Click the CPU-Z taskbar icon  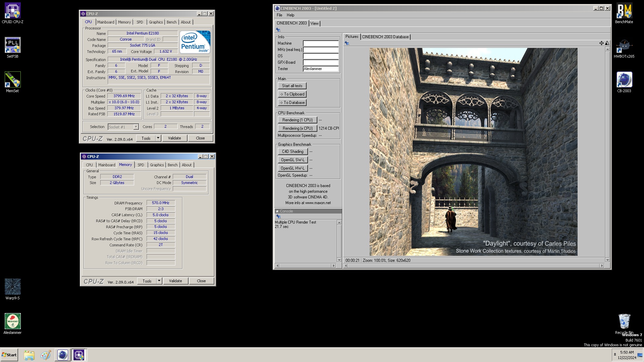[x=79, y=355]
